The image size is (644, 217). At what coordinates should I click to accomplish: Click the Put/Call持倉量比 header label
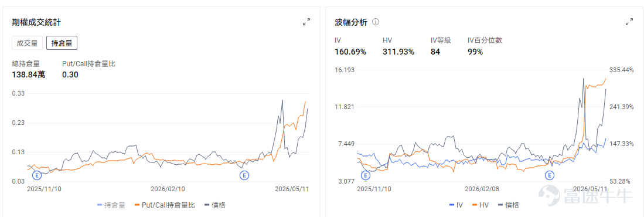pos(88,64)
